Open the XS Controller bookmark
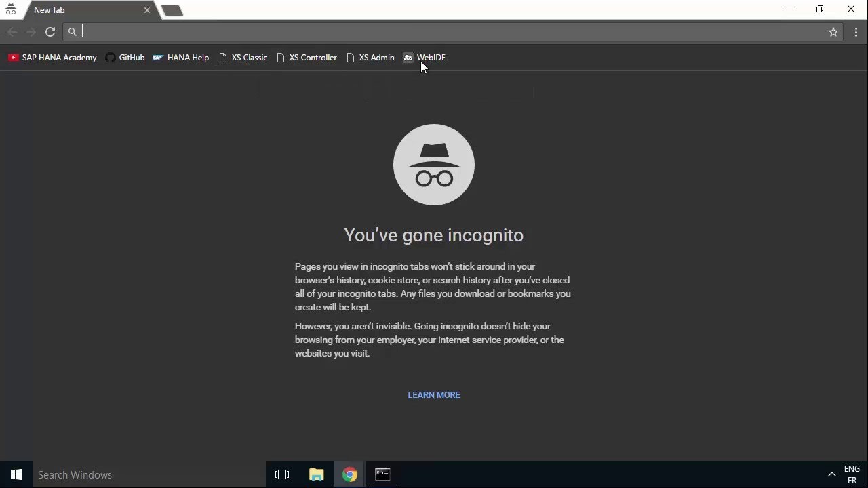 tap(307, 58)
